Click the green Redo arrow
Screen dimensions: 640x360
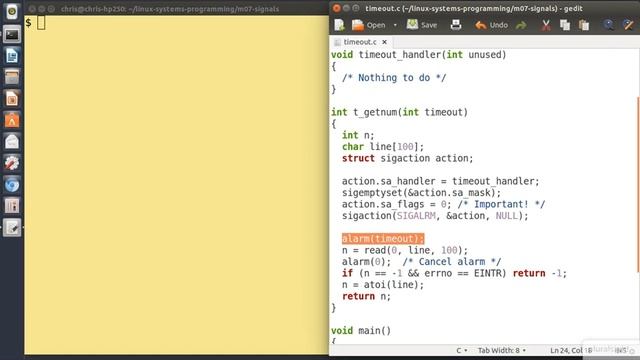tap(521, 25)
